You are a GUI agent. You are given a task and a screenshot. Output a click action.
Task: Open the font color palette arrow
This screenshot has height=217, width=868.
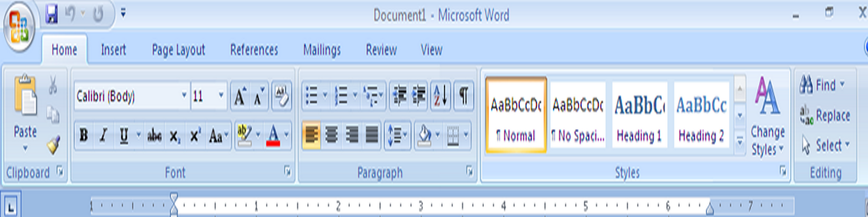click(x=287, y=135)
